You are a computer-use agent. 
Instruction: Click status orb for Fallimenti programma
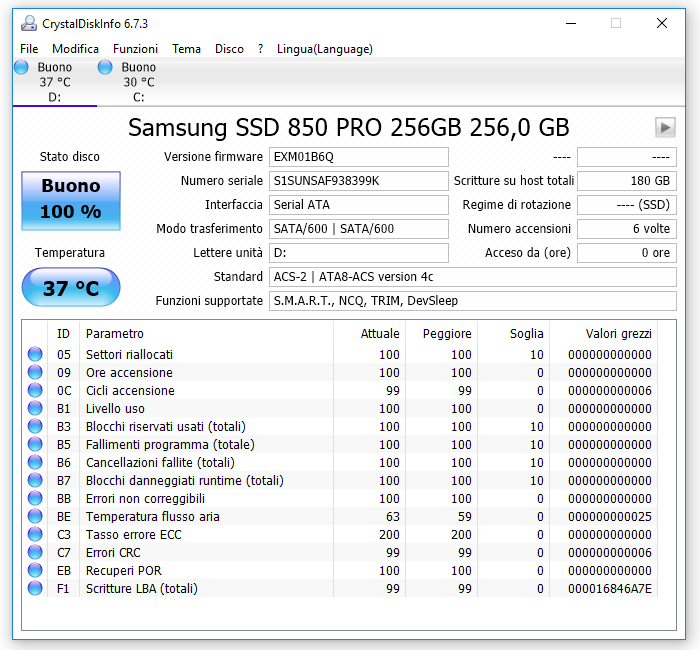click(35, 444)
